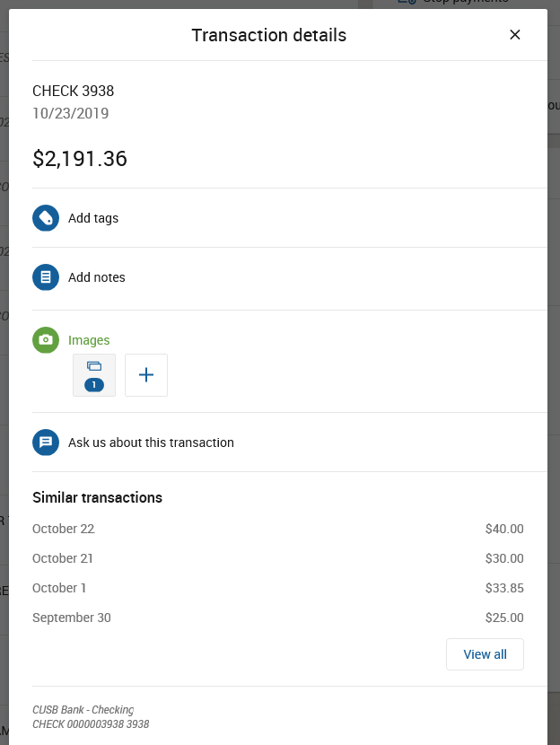560x745 pixels.
Task: Open the attached check image thumbnail
Action: 94,375
